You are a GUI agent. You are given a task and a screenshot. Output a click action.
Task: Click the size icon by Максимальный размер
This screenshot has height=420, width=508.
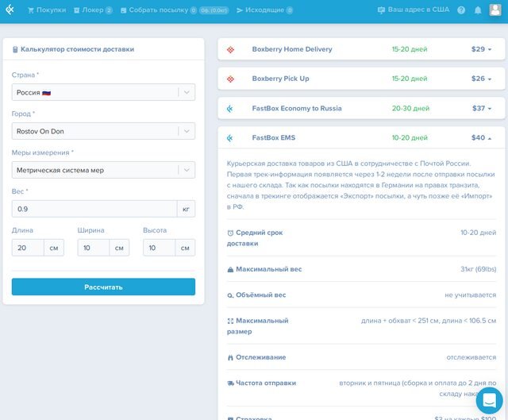[230, 321]
